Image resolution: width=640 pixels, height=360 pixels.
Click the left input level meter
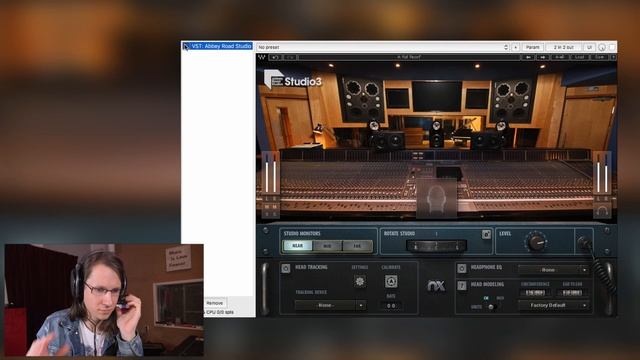coord(267,173)
